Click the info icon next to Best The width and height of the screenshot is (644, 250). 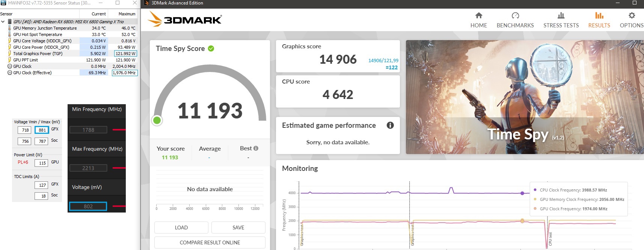click(256, 148)
